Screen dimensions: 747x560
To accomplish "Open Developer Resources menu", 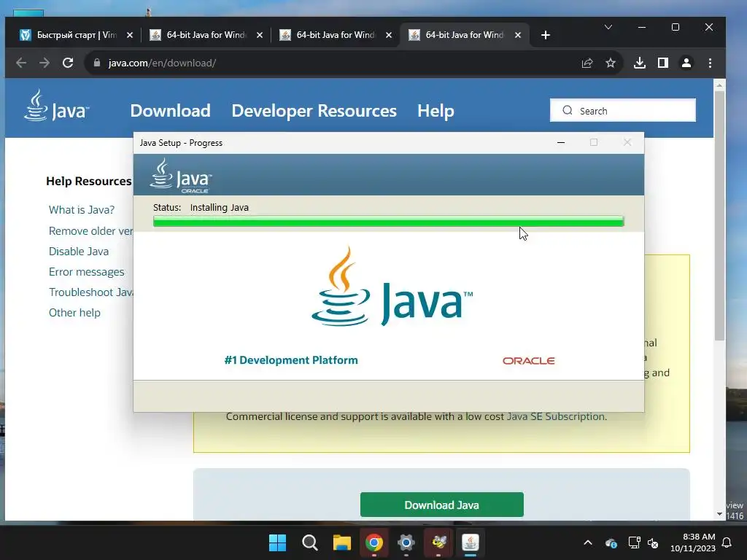I will [314, 111].
